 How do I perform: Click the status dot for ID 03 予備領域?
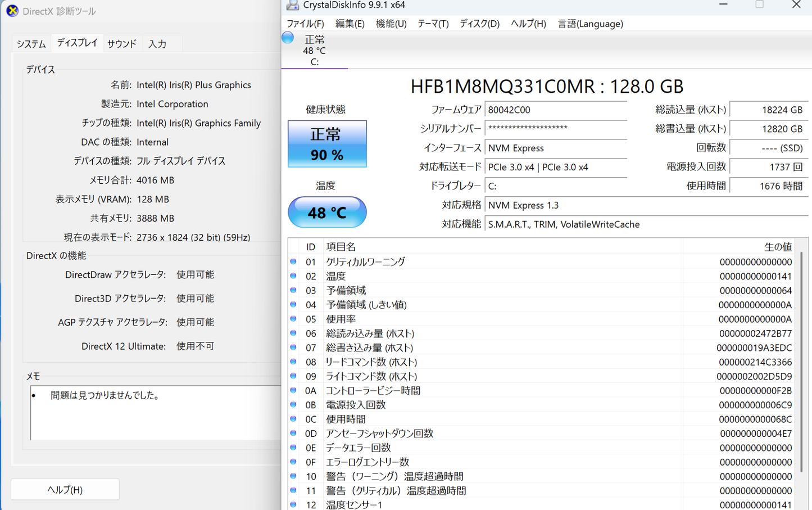(293, 290)
